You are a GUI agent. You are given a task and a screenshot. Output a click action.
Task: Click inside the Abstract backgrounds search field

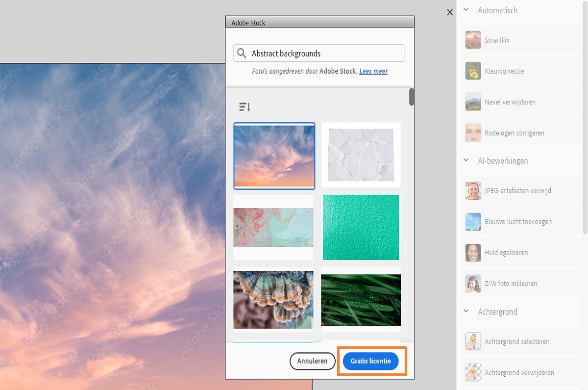[x=318, y=53]
